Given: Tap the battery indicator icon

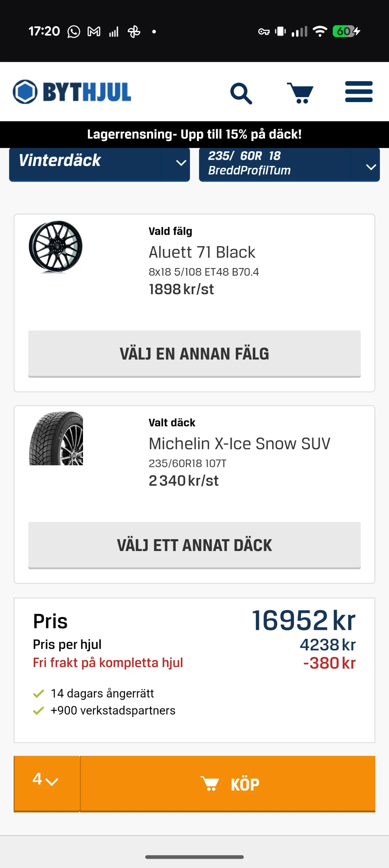Looking at the screenshot, I should (x=346, y=31).
